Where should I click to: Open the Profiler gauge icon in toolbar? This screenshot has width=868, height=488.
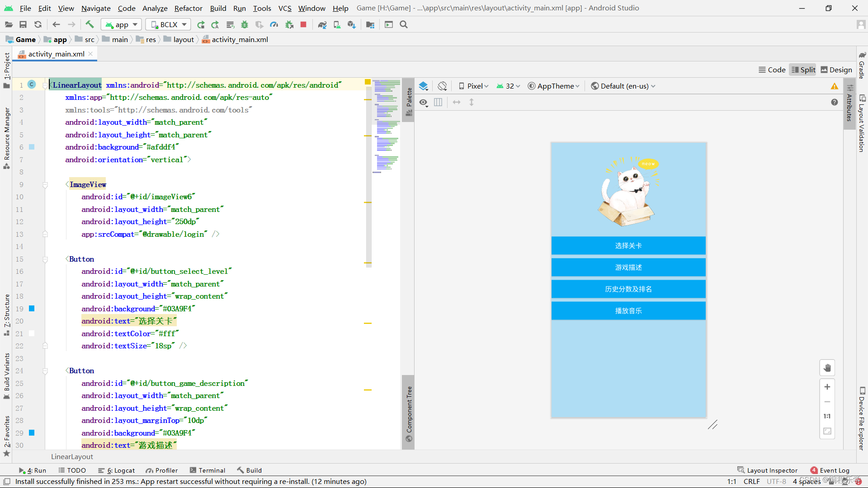(x=274, y=24)
